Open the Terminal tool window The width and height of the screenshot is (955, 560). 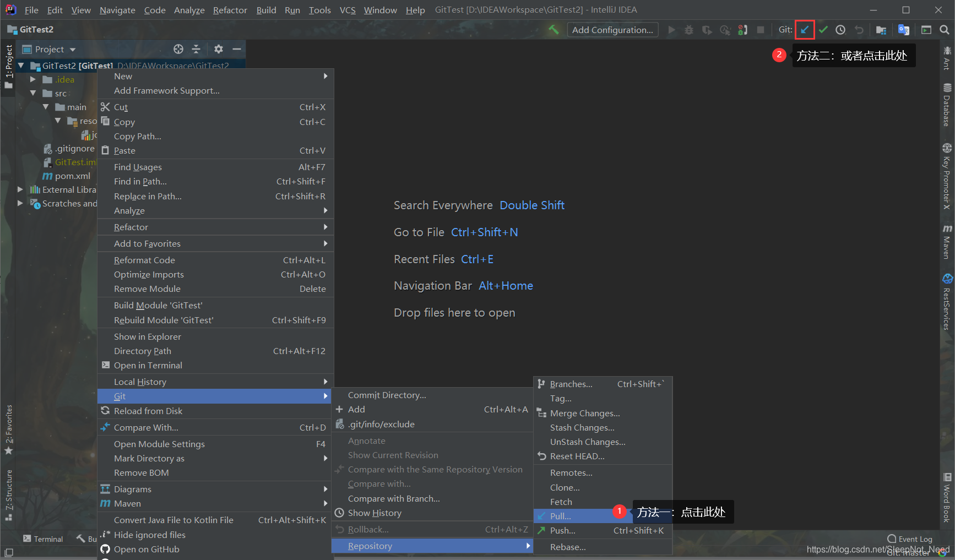pyautogui.click(x=43, y=539)
